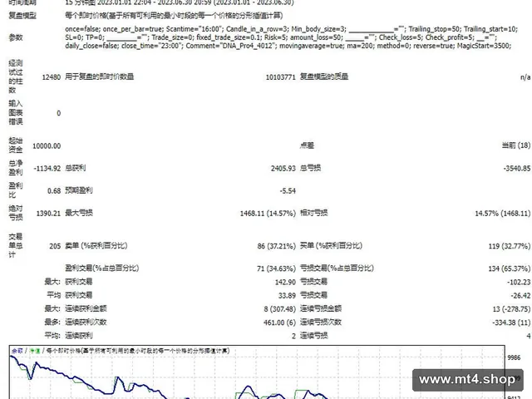Click the 相对亏损 label
Screen dimensions: 532x399
(313, 213)
